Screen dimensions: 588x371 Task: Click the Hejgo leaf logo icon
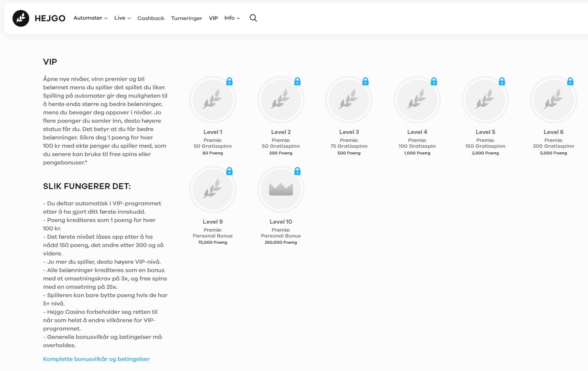21,18
